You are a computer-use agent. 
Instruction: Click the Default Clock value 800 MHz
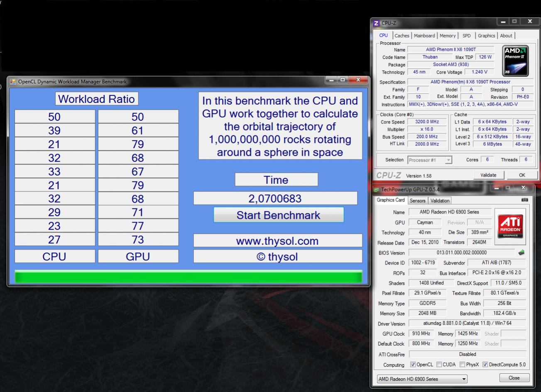coord(421,343)
